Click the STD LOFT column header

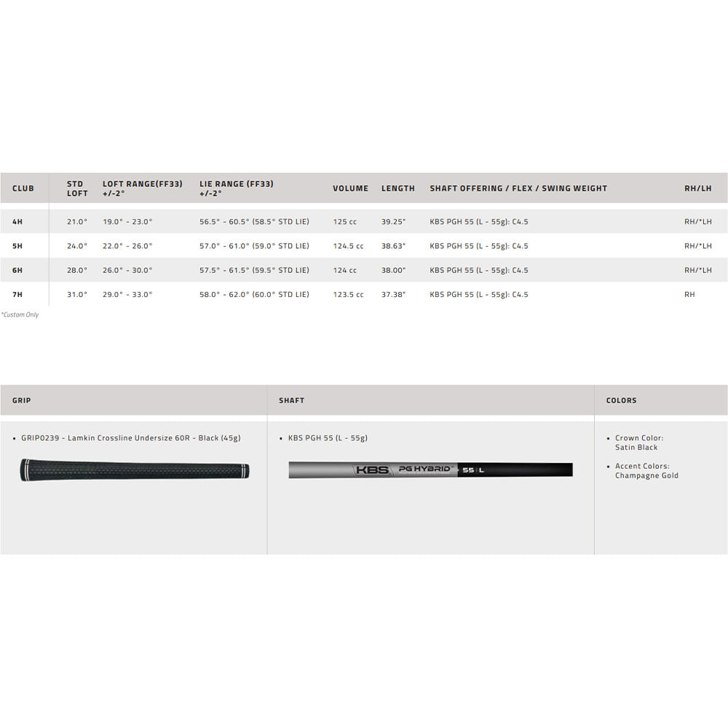[x=77, y=189]
